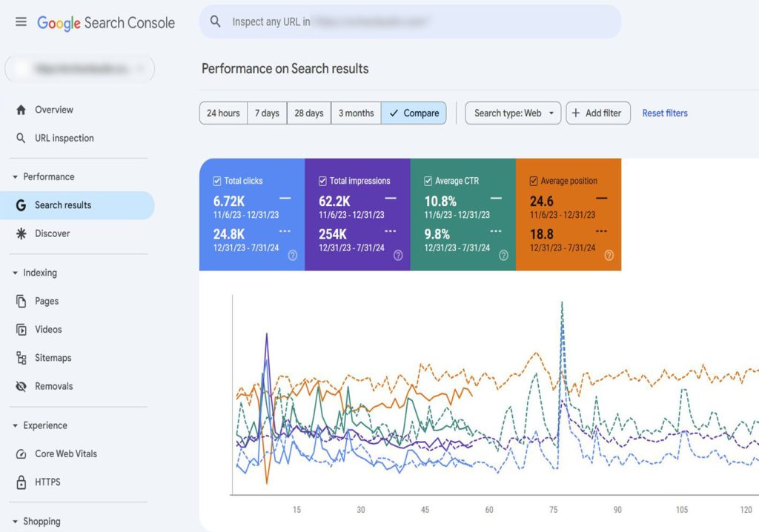This screenshot has height=532, width=759.
Task: Click the Add filter button
Action: click(597, 113)
